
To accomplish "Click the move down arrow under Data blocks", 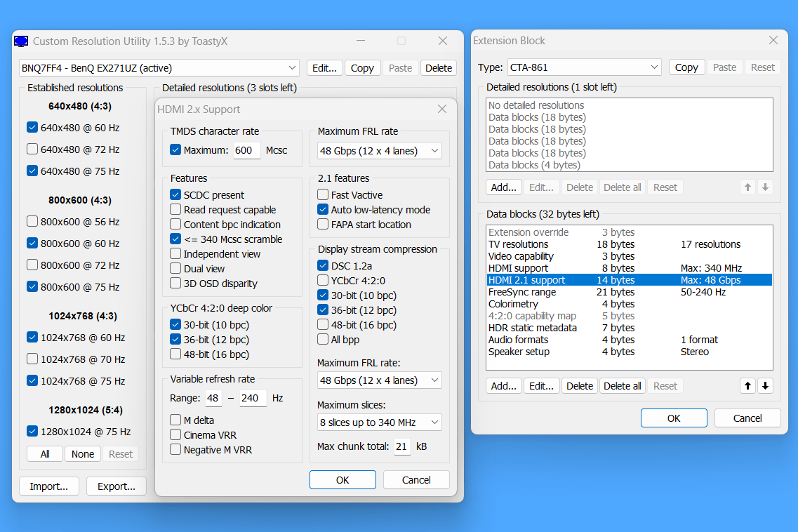I will (x=765, y=386).
